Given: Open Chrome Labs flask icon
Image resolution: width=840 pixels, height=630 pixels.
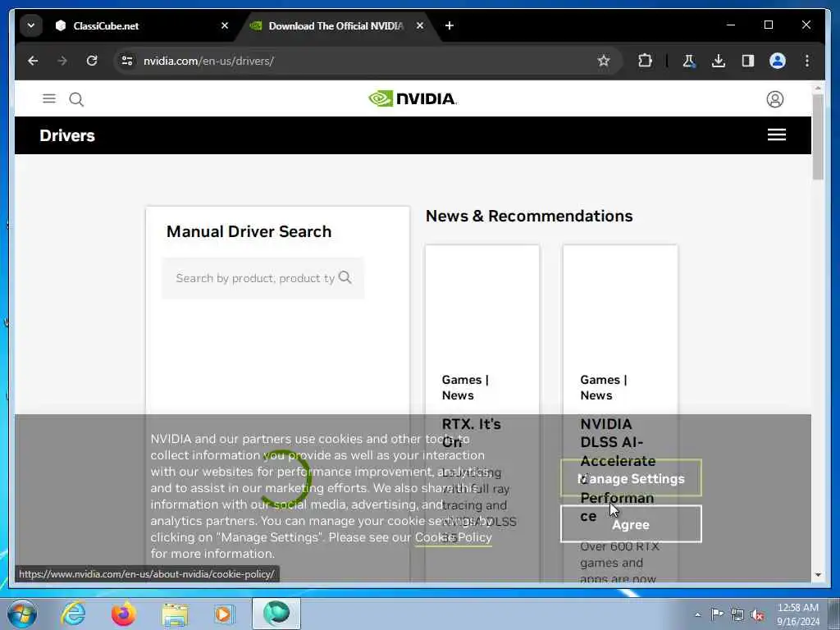Looking at the screenshot, I should (x=689, y=61).
